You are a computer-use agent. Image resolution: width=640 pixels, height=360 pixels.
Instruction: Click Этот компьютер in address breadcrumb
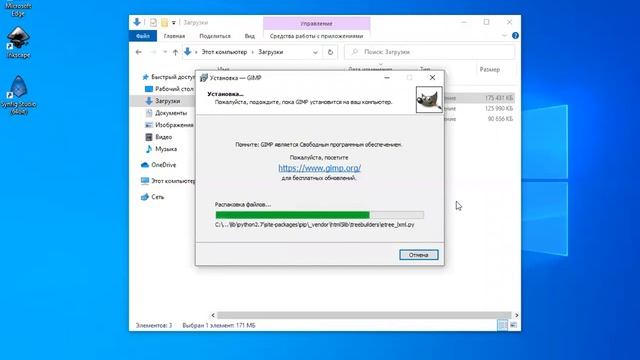click(x=224, y=52)
